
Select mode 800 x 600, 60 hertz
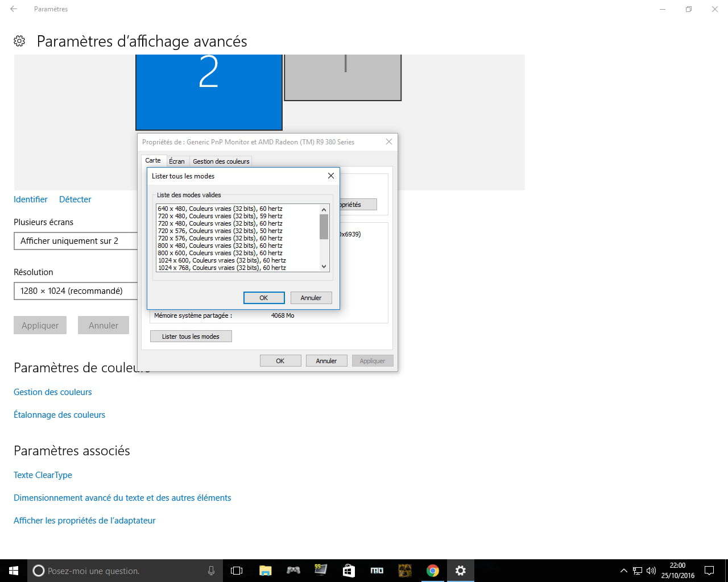220,253
